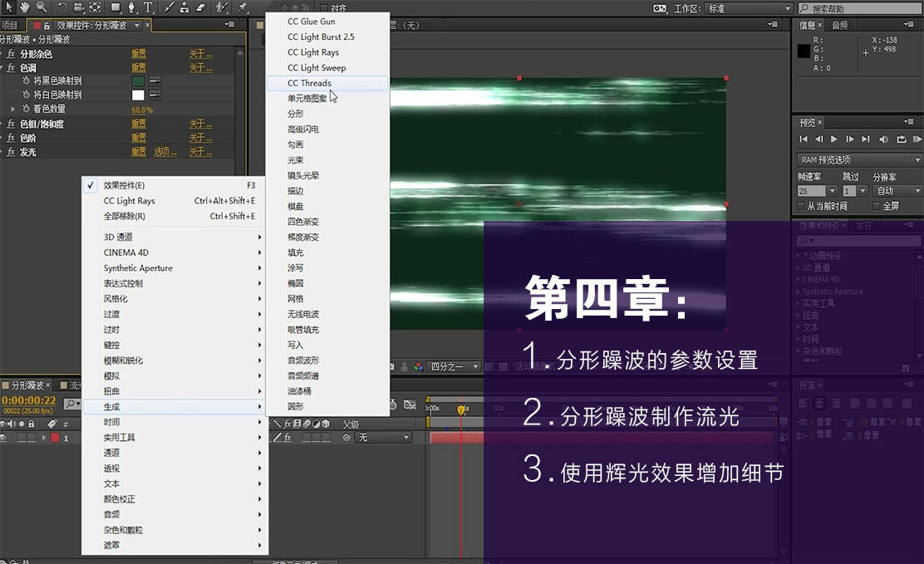This screenshot has width=924, height=564.
Task: Select the Unified Camera tool
Action: [78, 7]
